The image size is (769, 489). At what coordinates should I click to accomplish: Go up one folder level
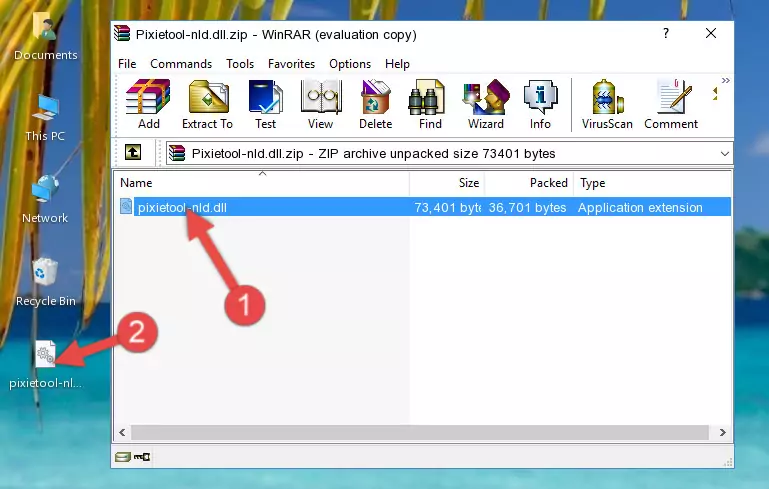coord(133,153)
